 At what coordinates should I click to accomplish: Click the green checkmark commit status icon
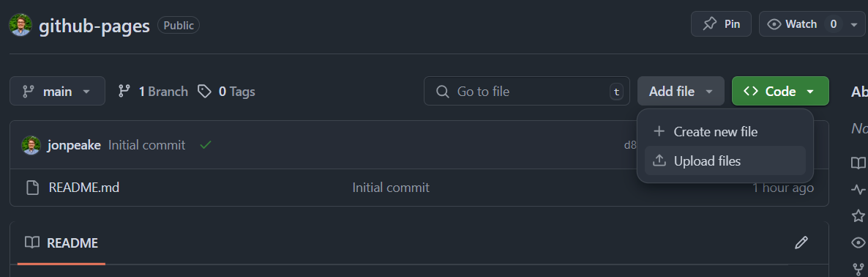point(206,145)
